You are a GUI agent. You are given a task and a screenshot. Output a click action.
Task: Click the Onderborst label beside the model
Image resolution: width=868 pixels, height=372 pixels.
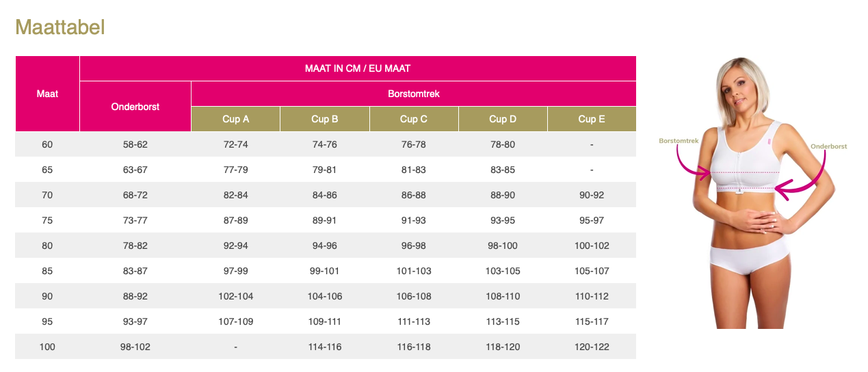(x=828, y=146)
